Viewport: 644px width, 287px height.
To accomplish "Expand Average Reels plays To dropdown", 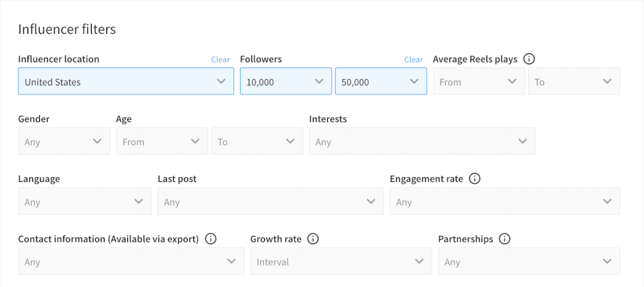I will point(574,82).
